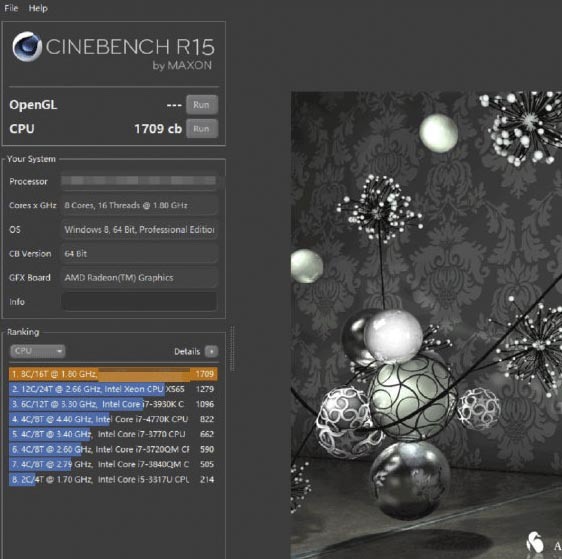Select the i7-3930K ranking row
Image resolution: width=562 pixels, height=559 pixels.
tap(113, 404)
